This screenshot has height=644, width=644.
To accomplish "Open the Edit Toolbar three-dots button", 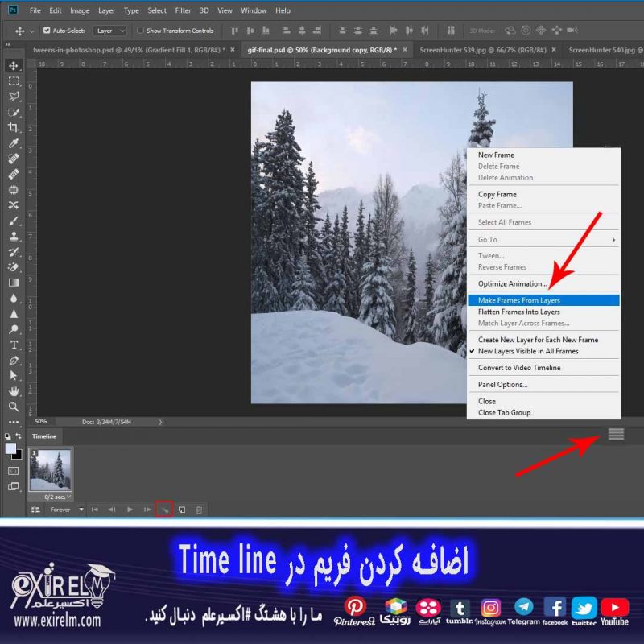I will 14,422.
